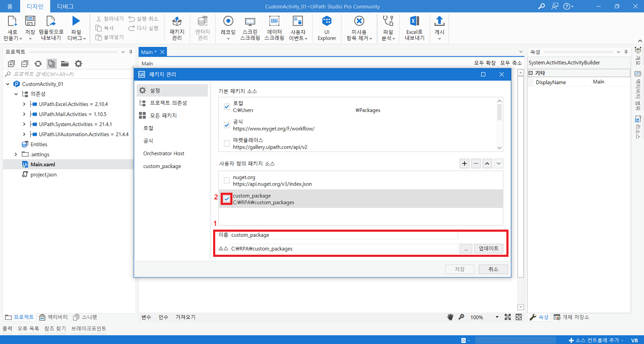This screenshot has width=644, height=344.
Task: Expand UiPath.System.Activities dependency
Action: tap(24, 124)
